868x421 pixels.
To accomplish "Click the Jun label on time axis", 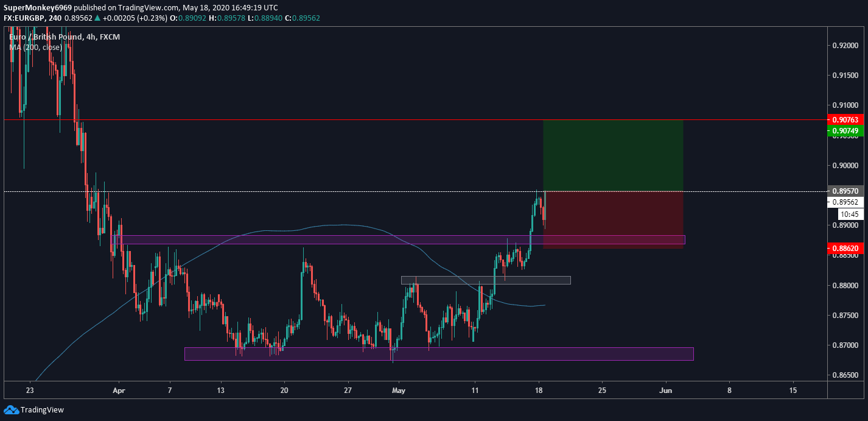I will (x=666, y=390).
